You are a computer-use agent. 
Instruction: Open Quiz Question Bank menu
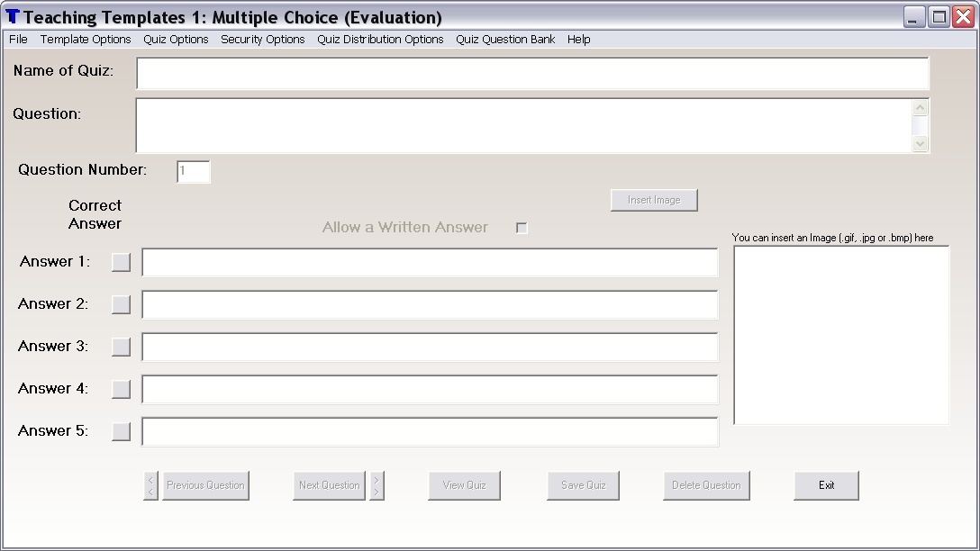coord(505,40)
